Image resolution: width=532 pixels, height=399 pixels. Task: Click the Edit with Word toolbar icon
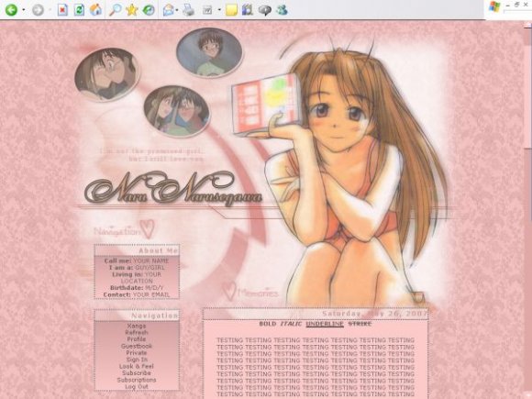(207, 10)
